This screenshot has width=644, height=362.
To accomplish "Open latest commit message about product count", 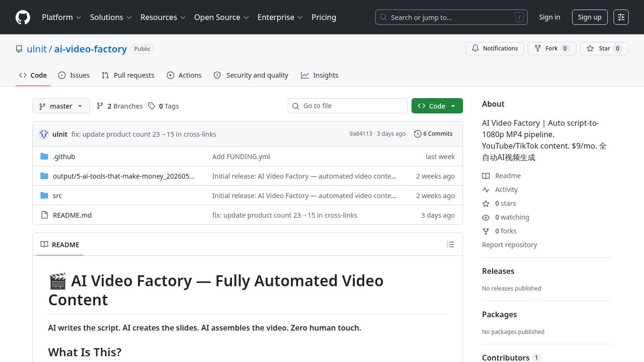I will pos(144,134).
